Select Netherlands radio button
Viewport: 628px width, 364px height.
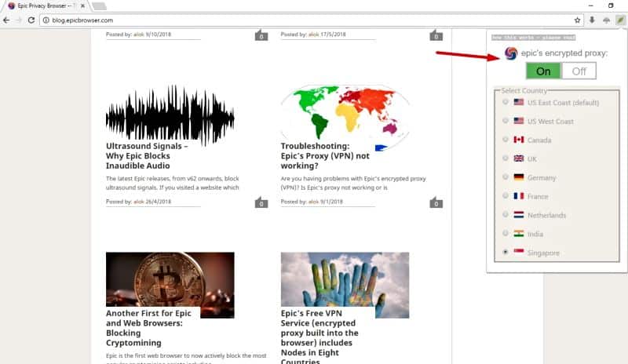tap(506, 215)
